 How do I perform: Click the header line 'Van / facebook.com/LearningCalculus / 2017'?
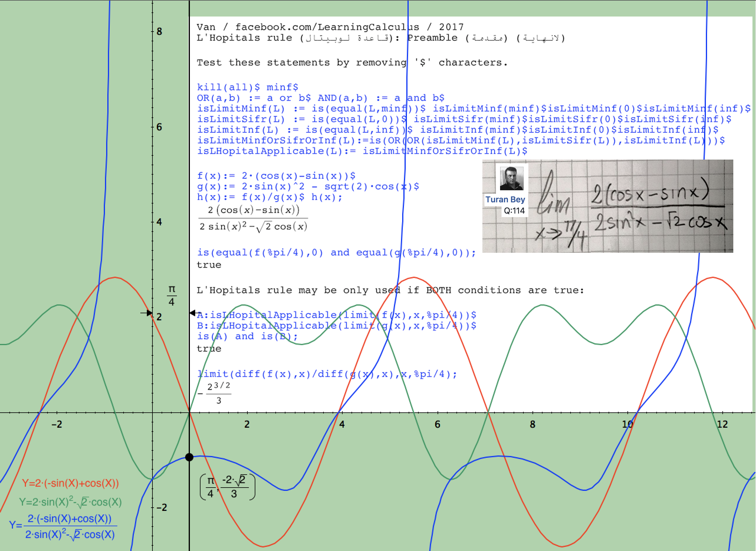pyautogui.click(x=330, y=27)
